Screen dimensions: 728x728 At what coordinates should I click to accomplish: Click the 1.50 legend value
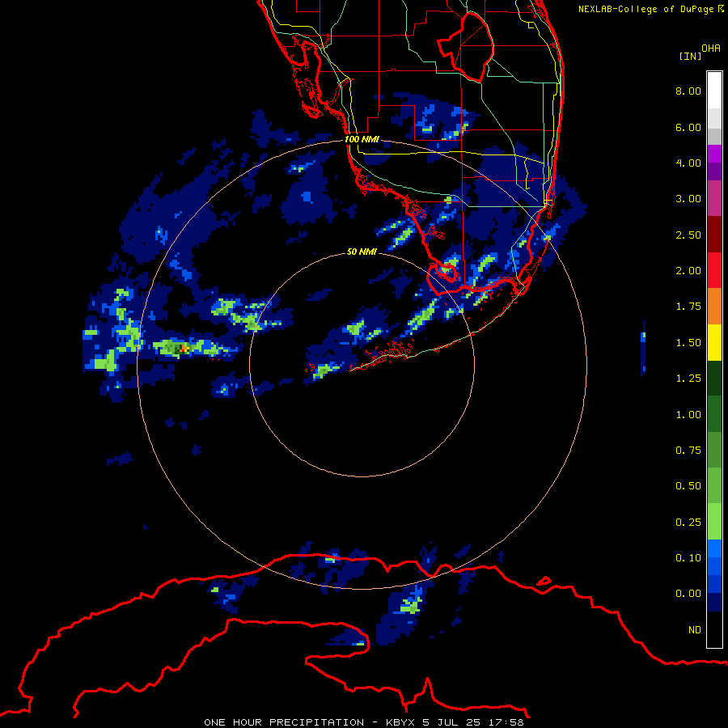(688, 343)
